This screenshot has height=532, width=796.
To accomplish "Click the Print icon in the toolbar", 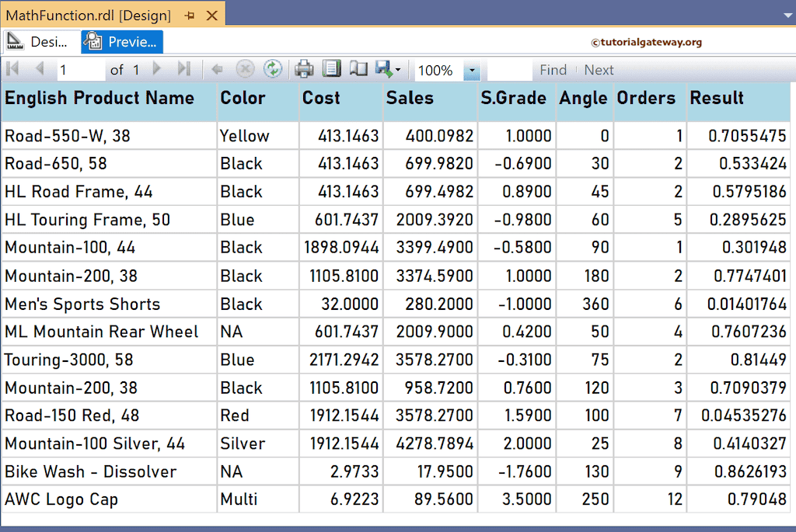I will click(x=303, y=69).
